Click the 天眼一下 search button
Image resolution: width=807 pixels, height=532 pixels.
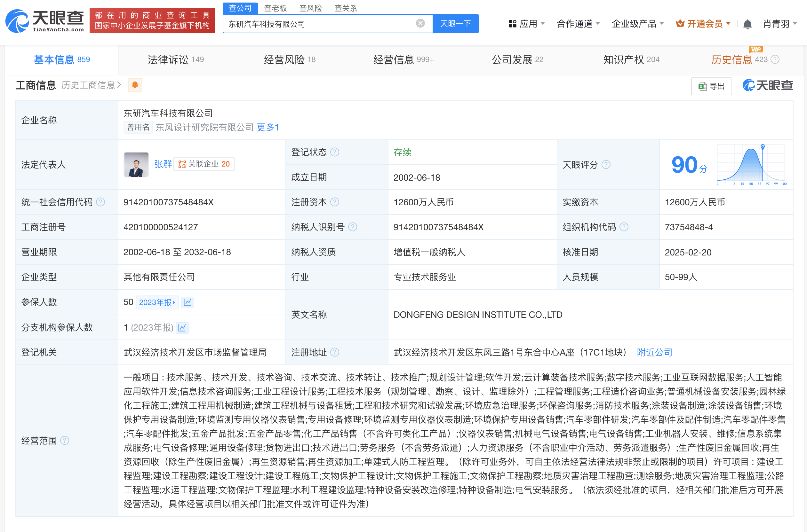point(455,23)
